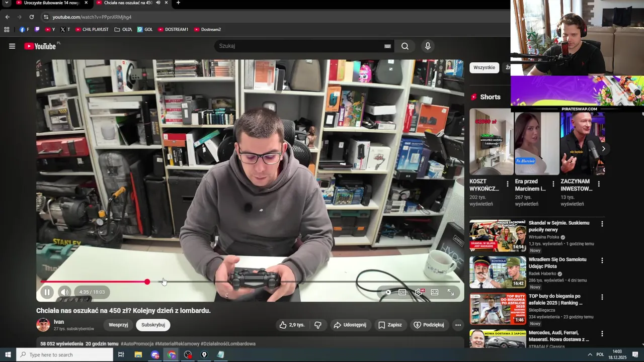
Task: Open player settings gear icon
Action: pyautogui.click(x=419, y=292)
